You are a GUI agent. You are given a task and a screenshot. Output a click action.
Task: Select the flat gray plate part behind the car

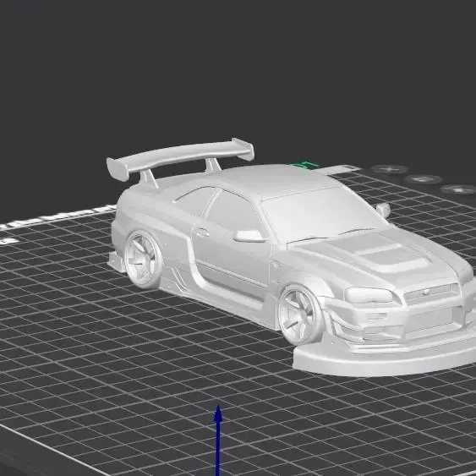pyautogui.click(x=337, y=170)
